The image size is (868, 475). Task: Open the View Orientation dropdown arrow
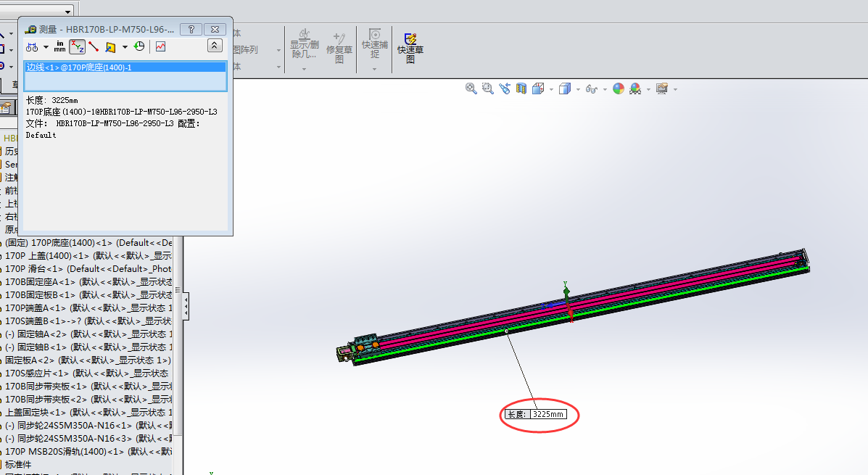click(551, 89)
